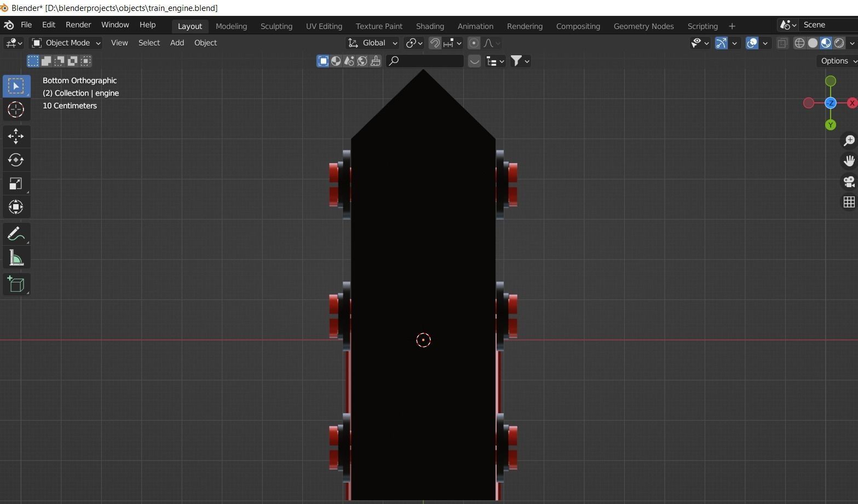This screenshot has width=858, height=504.
Task: Switch to solid shading
Action: pos(813,43)
